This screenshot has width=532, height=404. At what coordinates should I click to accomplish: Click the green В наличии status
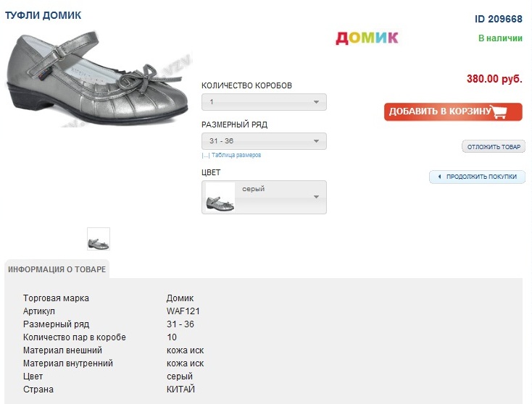coord(500,38)
